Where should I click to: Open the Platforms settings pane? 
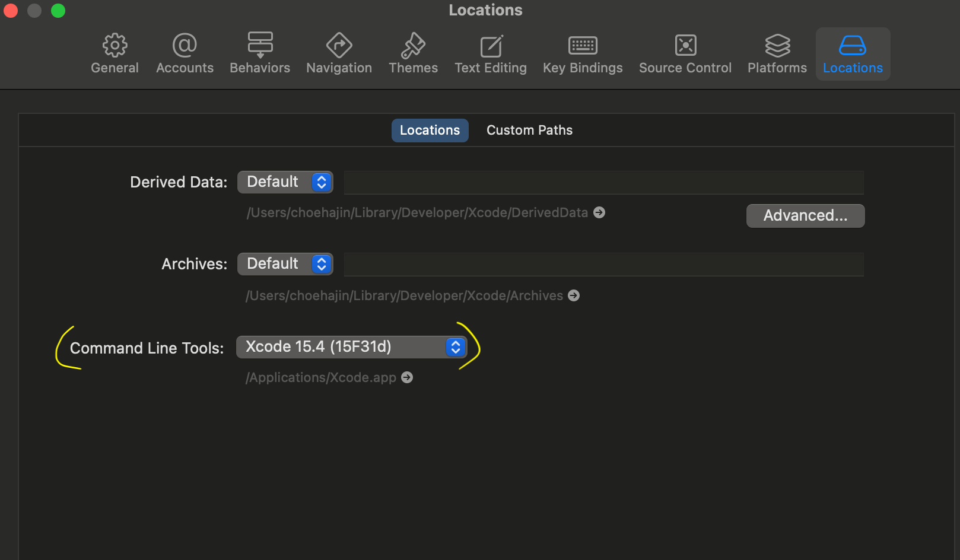tap(777, 54)
